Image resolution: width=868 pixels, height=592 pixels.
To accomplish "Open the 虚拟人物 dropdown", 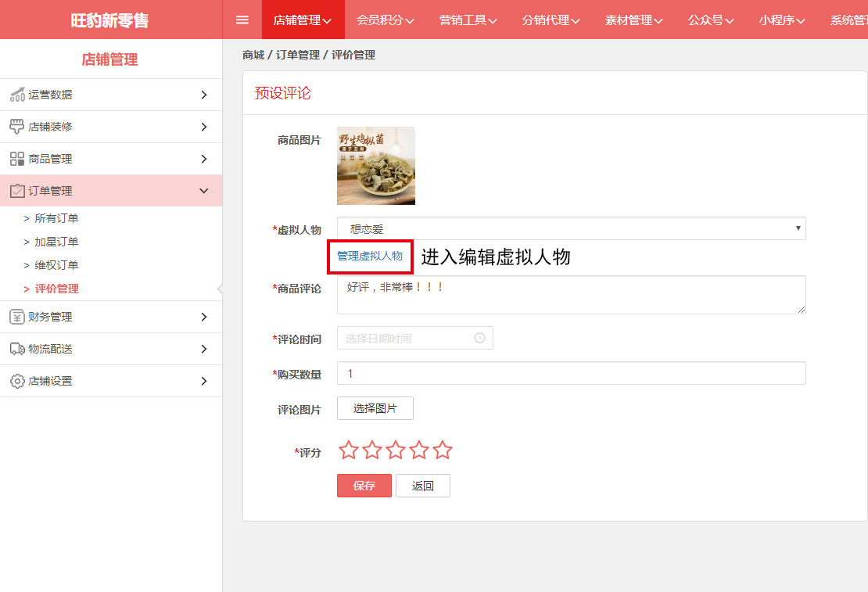I will click(571, 228).
